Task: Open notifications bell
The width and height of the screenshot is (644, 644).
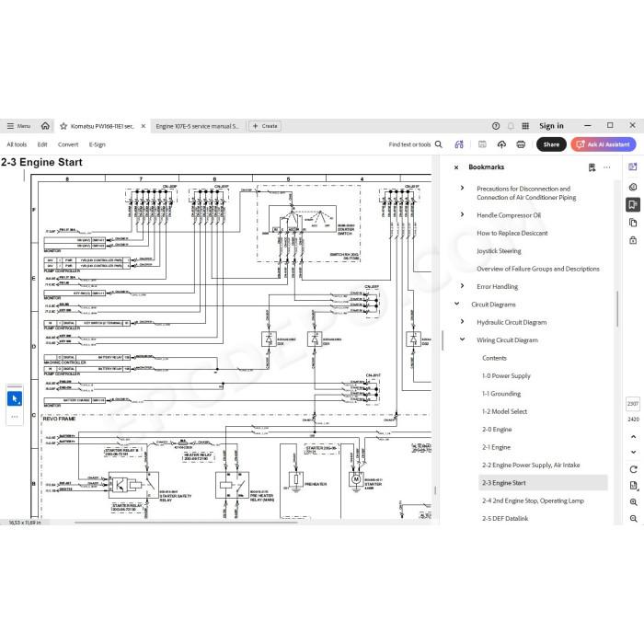Action: tap(511, 126)
